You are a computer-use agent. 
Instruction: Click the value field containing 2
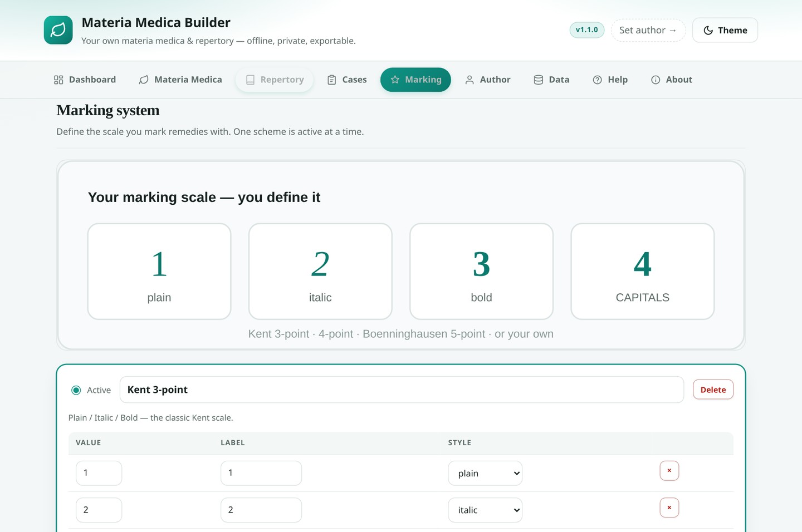(x=99, y=510)
